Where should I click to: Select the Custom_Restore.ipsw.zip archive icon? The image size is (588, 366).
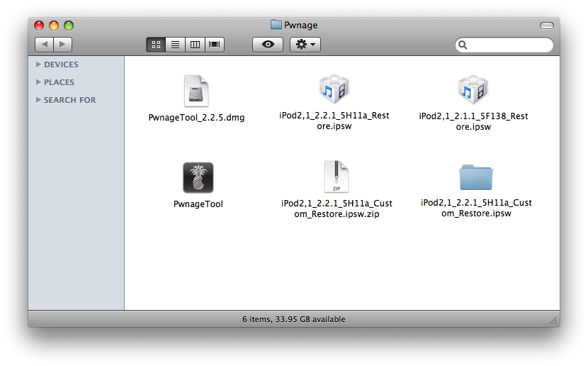pyautogui.click(x=336, y=177)
